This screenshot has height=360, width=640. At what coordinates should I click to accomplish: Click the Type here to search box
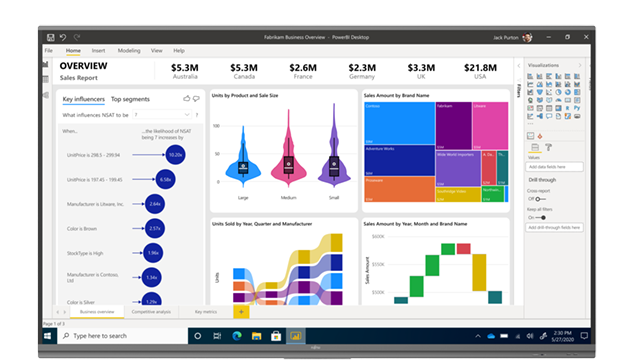tap(122, 336)
